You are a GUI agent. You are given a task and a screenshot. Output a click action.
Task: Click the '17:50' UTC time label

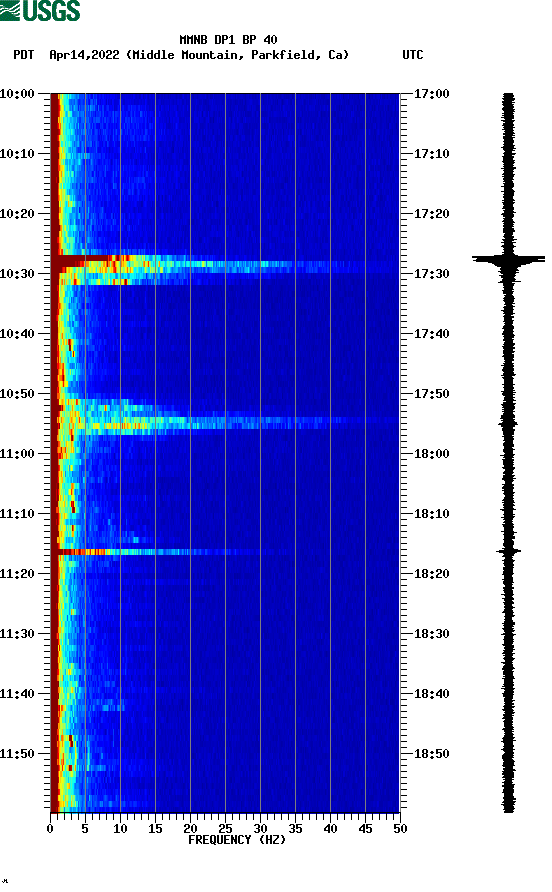tap(431, 394)
